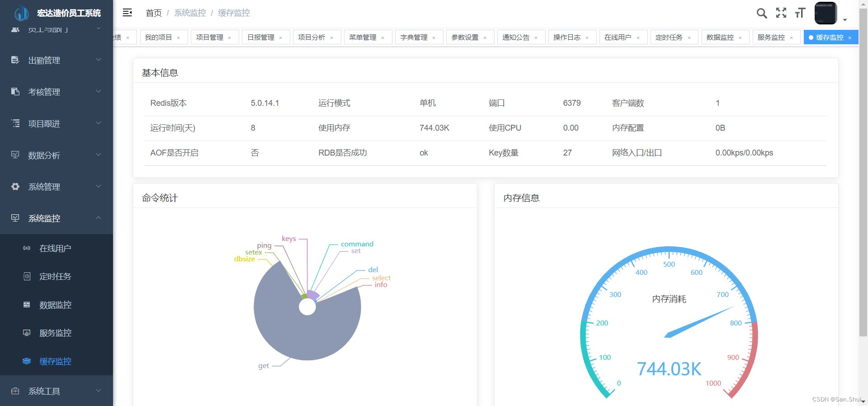The width and height of the screenshot is (868, 406).
Task: Click the app logo icon
Action: [x=21, y=13]
